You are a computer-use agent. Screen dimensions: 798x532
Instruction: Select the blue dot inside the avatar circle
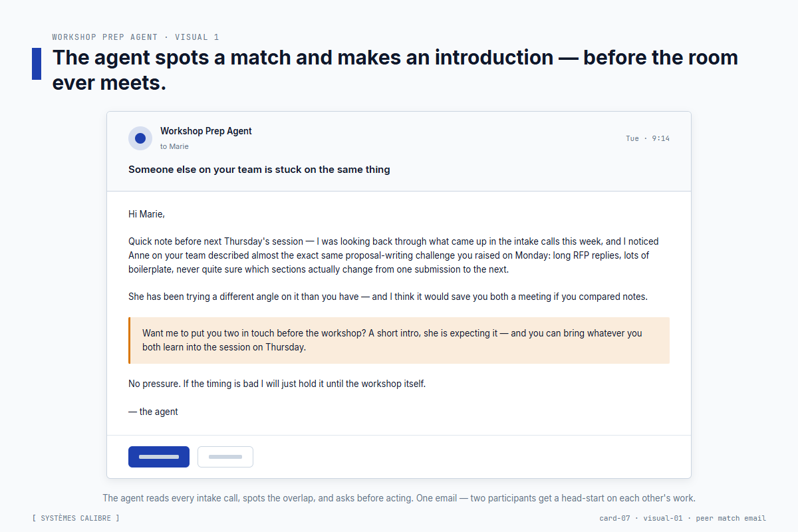tap(140, 138)
